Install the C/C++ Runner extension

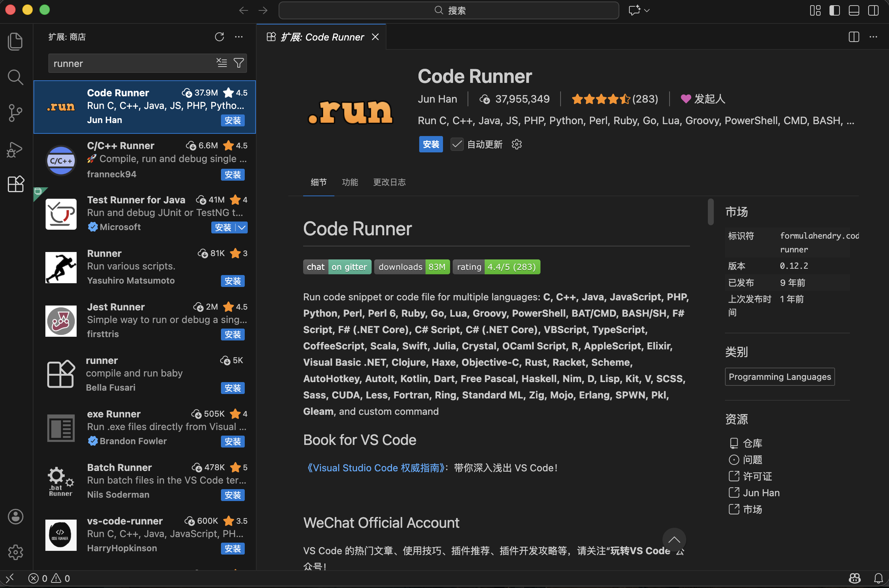coord(232,175)
